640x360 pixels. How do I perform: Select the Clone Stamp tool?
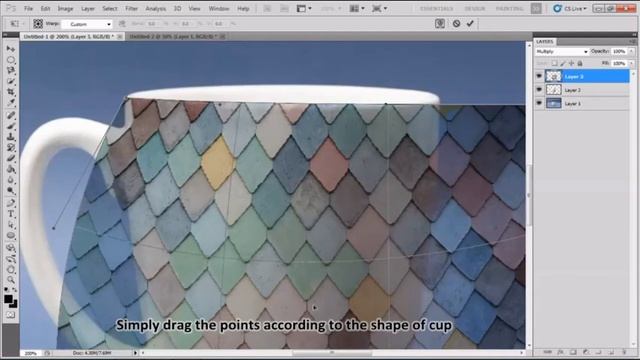click(x=11, y=137)
